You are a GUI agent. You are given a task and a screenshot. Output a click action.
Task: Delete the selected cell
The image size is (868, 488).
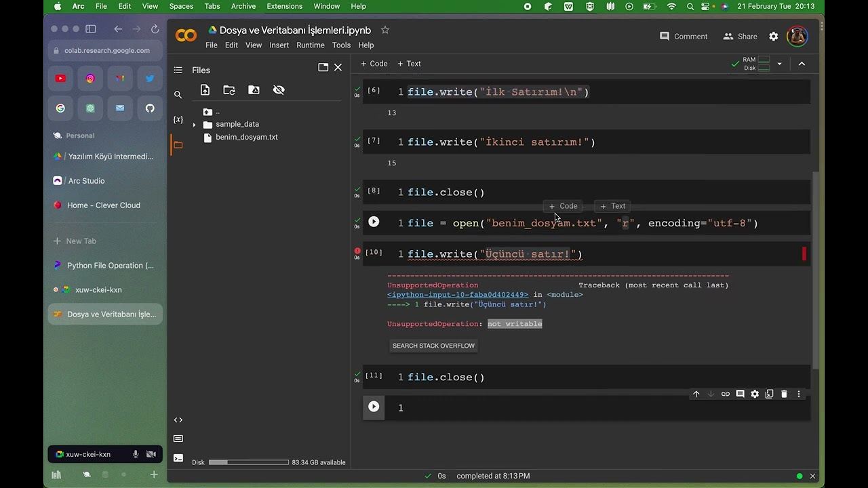click(x=784, y=394)
